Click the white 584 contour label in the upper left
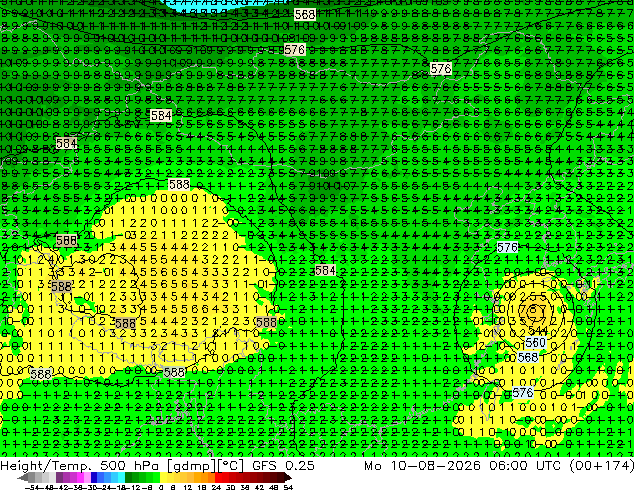 click(161, 116)
